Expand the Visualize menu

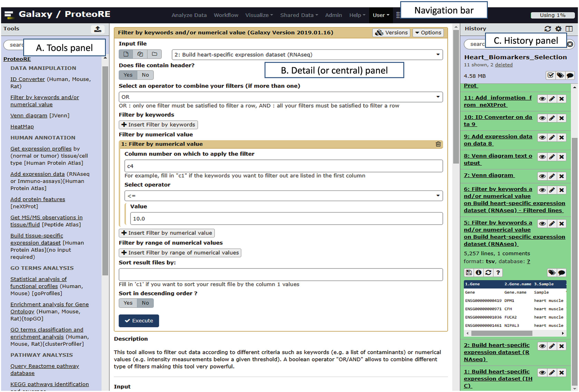[x=259, y=15]
